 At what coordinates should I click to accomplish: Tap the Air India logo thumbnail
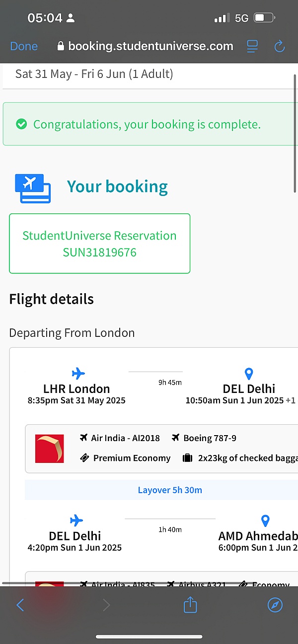tap(50, 449)
